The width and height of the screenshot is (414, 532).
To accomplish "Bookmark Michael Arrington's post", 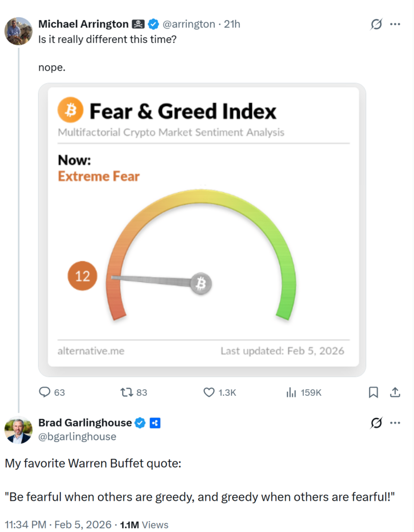I will click(373, 392).
